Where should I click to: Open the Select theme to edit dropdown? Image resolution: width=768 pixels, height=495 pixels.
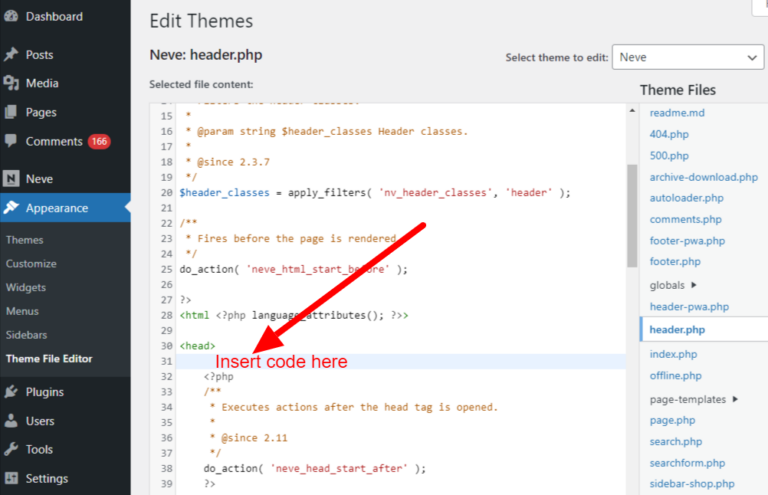687,58
